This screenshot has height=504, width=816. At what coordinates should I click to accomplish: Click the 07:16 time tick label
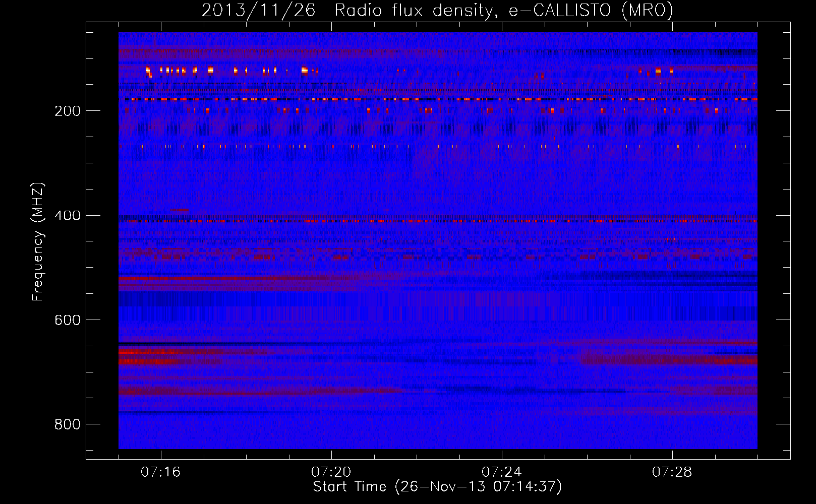160,472
